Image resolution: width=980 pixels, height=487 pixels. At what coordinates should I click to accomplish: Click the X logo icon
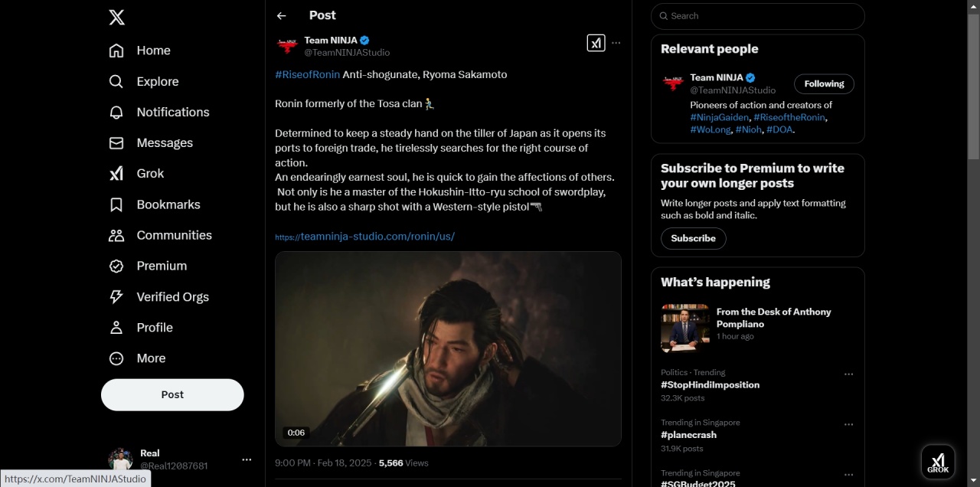point(116,18)
